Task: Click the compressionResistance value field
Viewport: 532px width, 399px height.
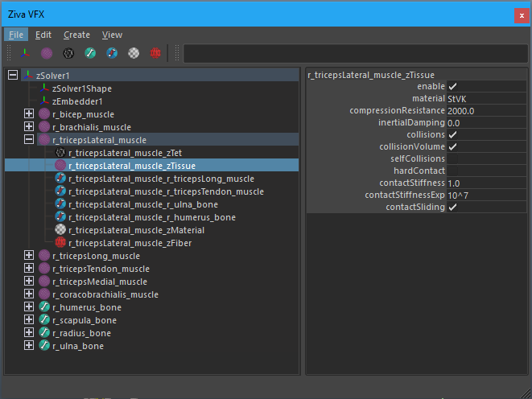Action: tap(486, 111)
